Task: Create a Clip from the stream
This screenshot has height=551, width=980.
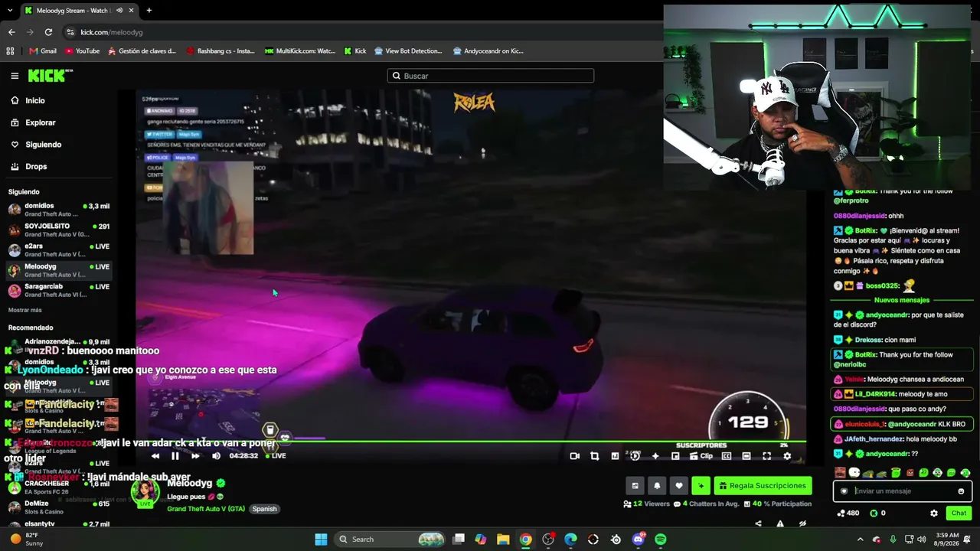Action: pos(701,456)
